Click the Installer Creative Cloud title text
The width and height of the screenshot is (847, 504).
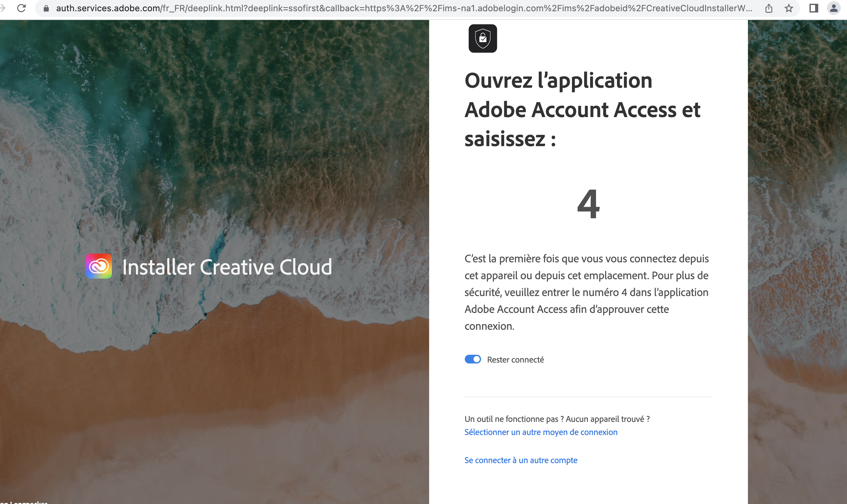point(227,267)
